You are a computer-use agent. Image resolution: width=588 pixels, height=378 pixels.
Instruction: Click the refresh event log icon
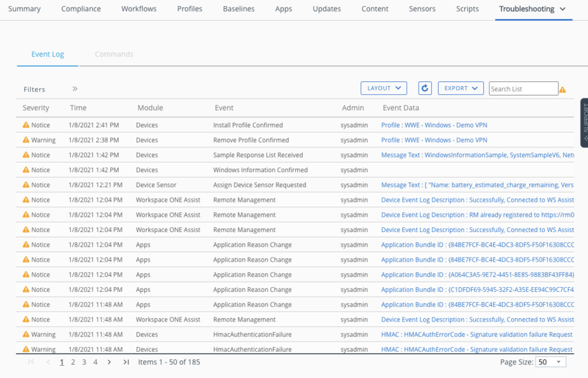425,88
